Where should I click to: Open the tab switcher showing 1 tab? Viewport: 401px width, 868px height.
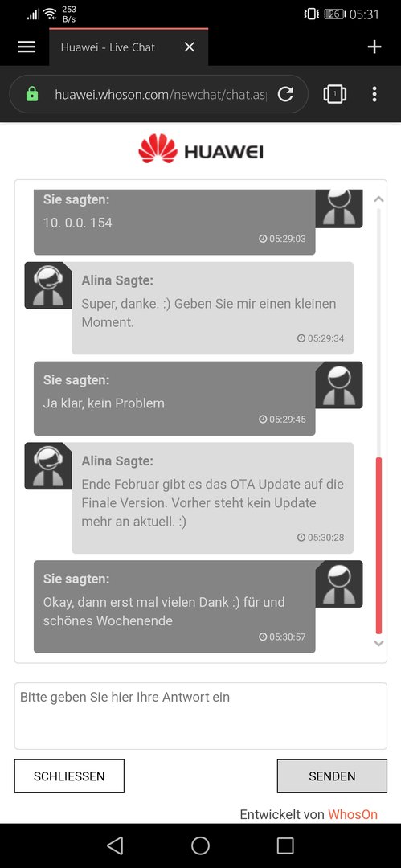(334, 94)
